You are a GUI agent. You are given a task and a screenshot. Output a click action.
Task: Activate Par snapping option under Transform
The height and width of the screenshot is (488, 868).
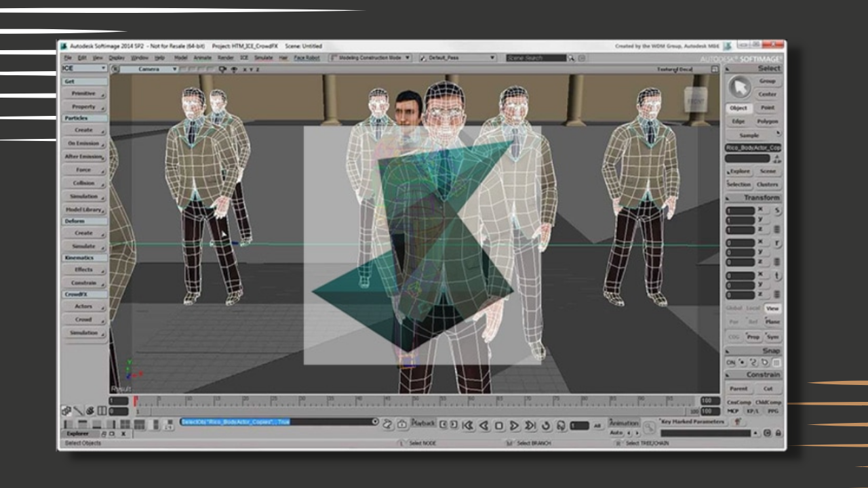(x=732, y=321)
